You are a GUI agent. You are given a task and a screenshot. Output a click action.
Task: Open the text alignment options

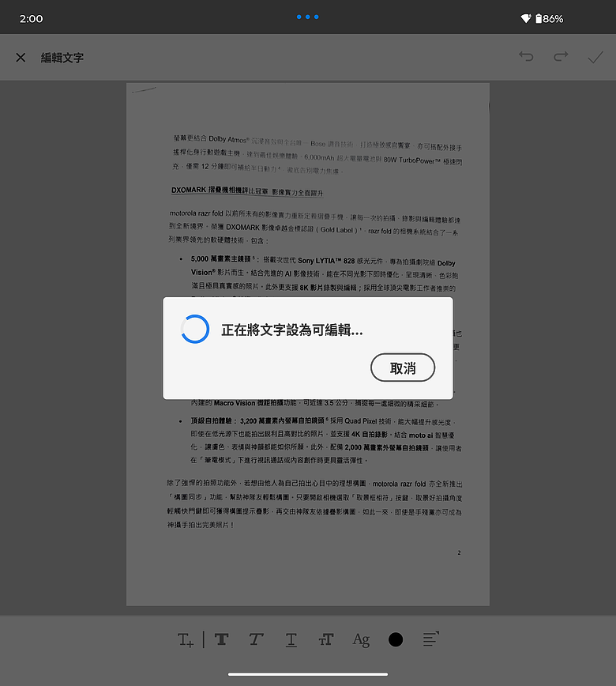[430, 639]
